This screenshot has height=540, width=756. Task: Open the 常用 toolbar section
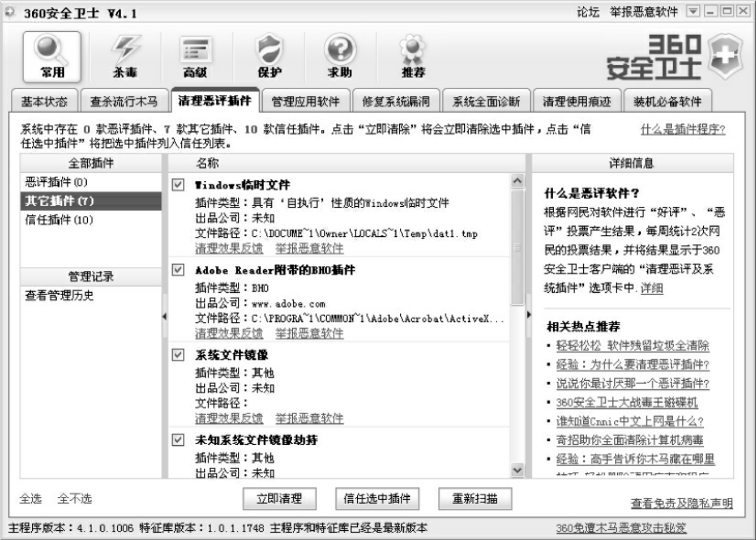click(52, 56)
